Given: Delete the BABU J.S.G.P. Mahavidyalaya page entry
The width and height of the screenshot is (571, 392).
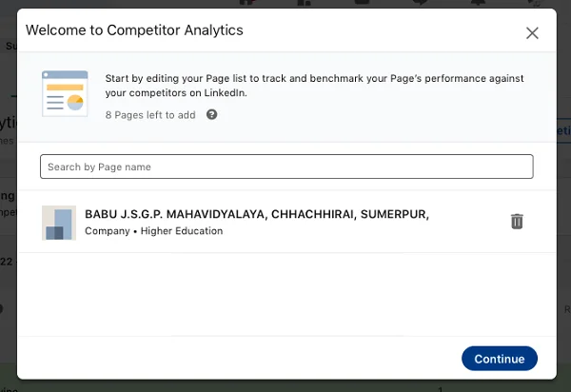Looking at the screenshot, I should click(517, 222).
